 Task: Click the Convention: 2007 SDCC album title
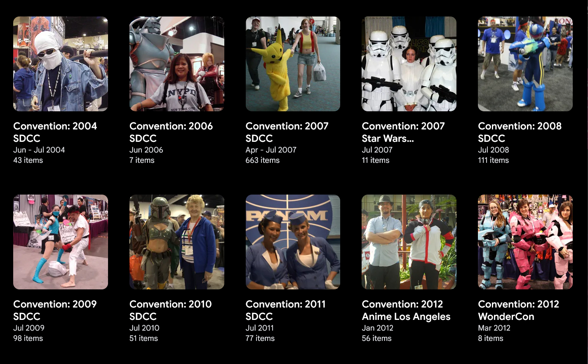coord(287,132)
